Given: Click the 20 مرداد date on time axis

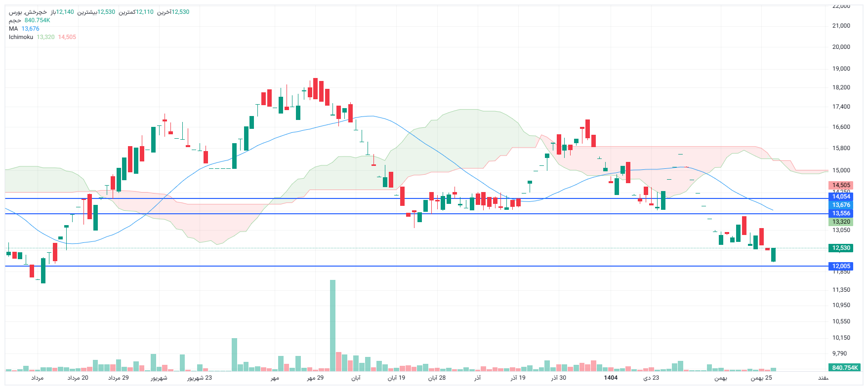Looking at the screenshot, I should point(78,378).
